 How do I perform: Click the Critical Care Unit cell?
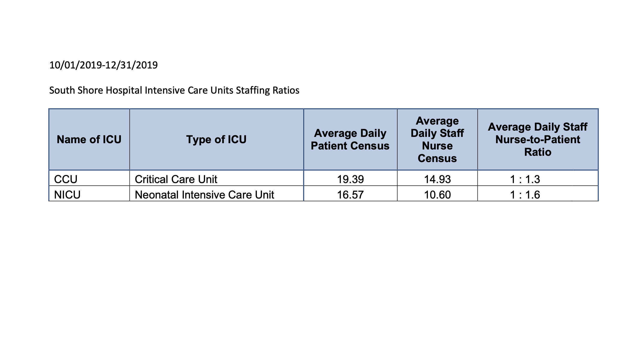pyautogui.click(x=176, y=179)
